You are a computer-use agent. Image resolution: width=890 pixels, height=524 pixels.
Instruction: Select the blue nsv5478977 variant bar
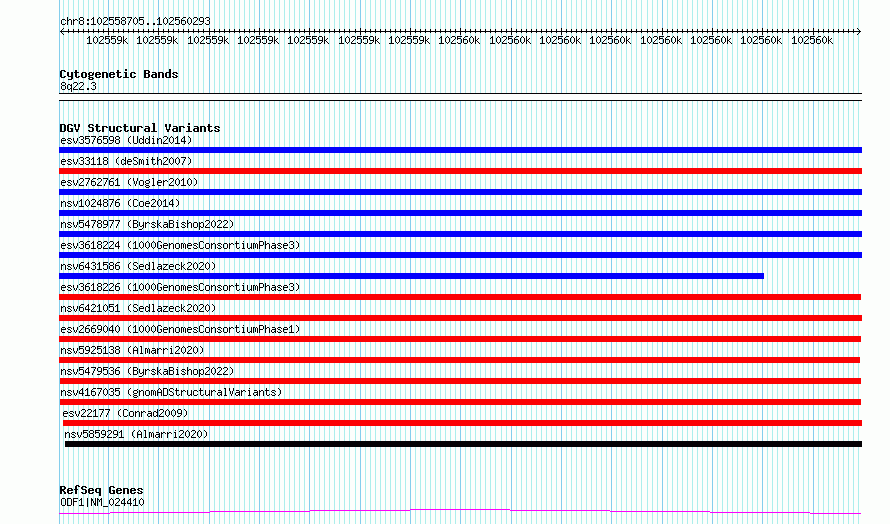click(x=460, y=234)
